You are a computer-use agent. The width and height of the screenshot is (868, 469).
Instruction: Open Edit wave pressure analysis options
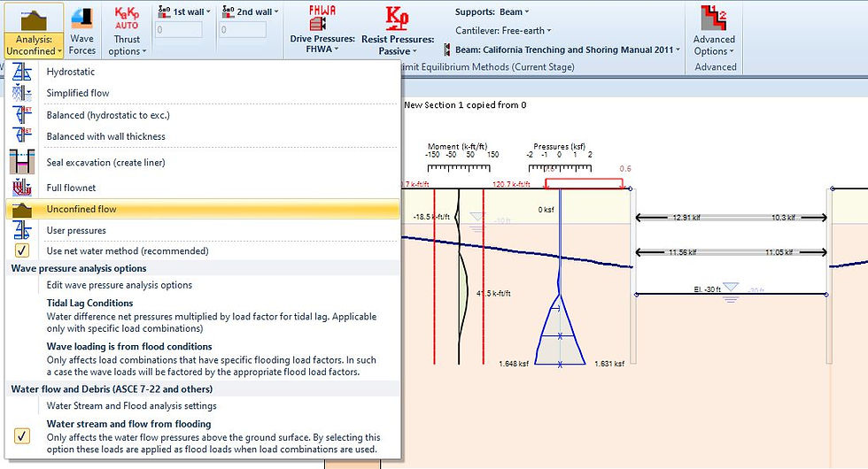(119, 285)
